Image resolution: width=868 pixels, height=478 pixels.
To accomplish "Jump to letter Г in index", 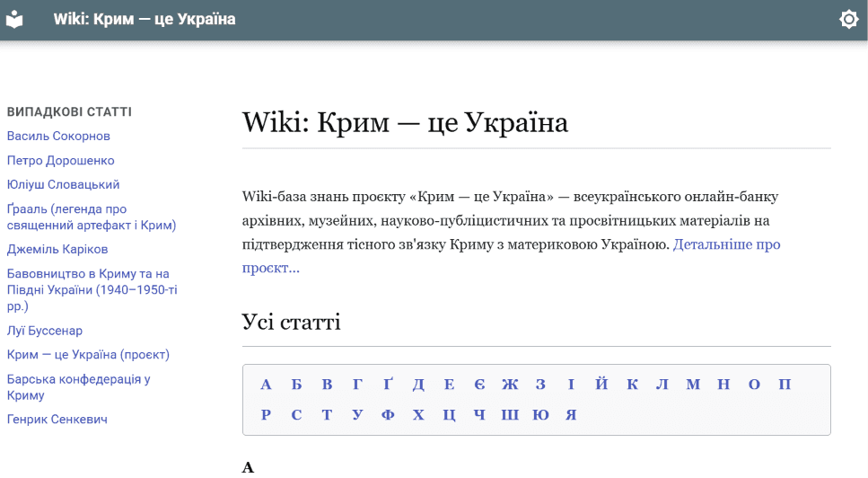I will coord(357,384).
